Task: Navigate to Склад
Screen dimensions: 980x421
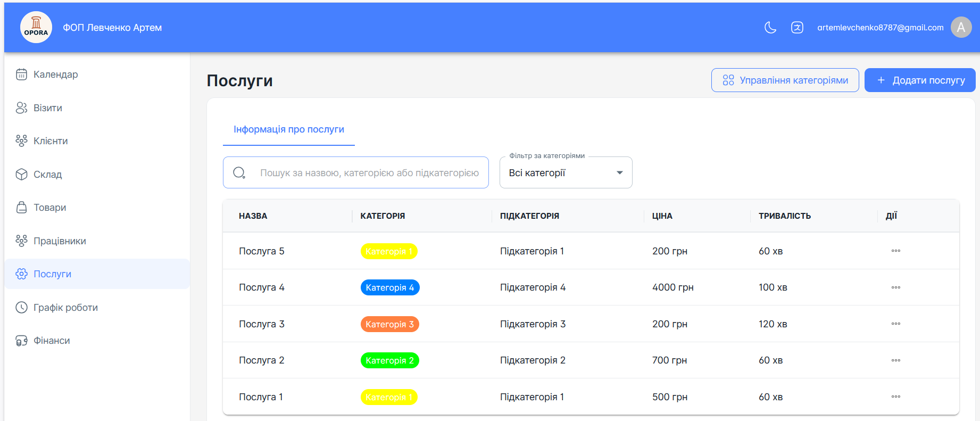Action: 97,175
